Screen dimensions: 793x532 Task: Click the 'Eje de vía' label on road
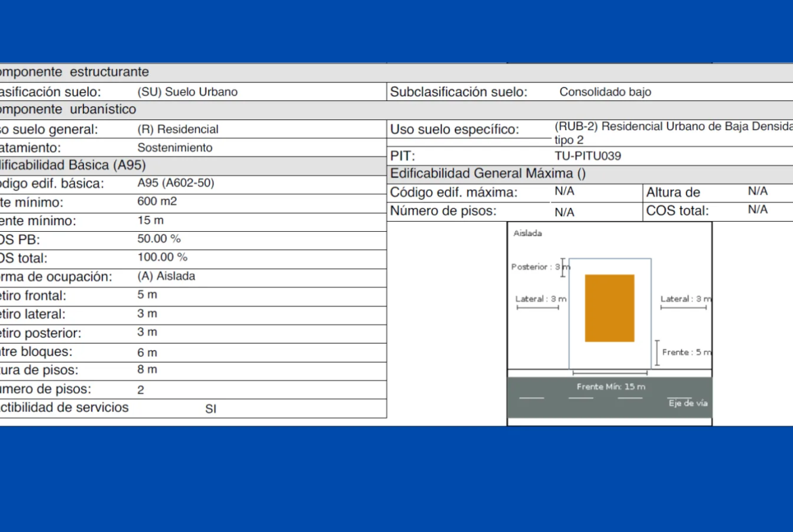tap(688, 403)
